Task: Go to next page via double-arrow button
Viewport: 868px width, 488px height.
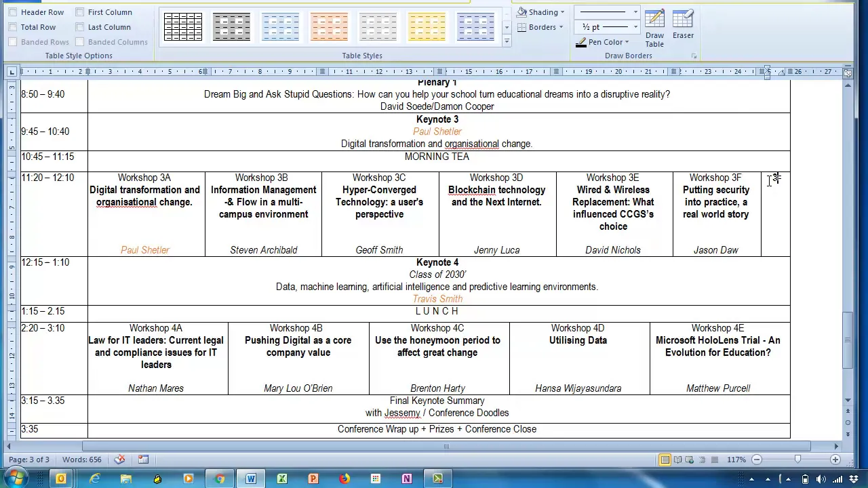Action: (x=848, y=433)
